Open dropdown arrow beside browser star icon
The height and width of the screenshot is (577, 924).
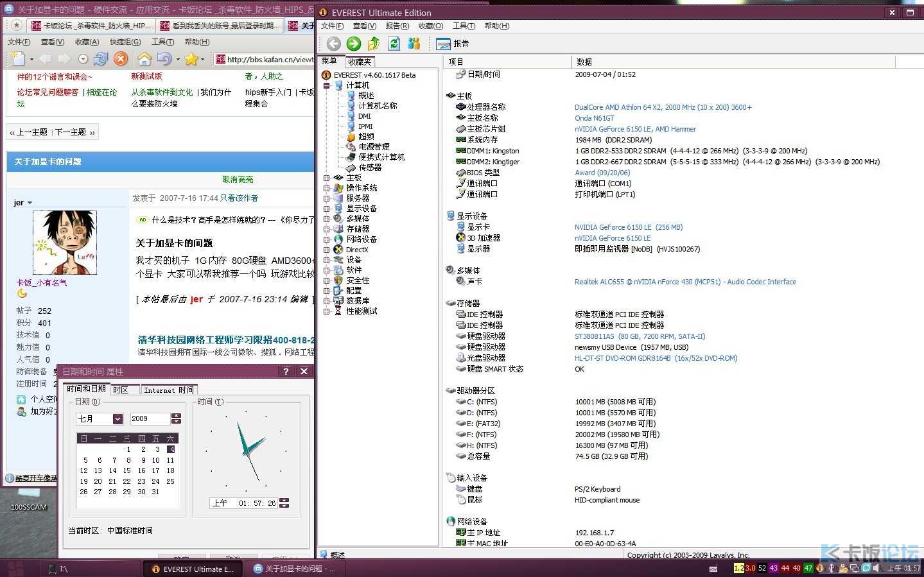click(202, 60)
